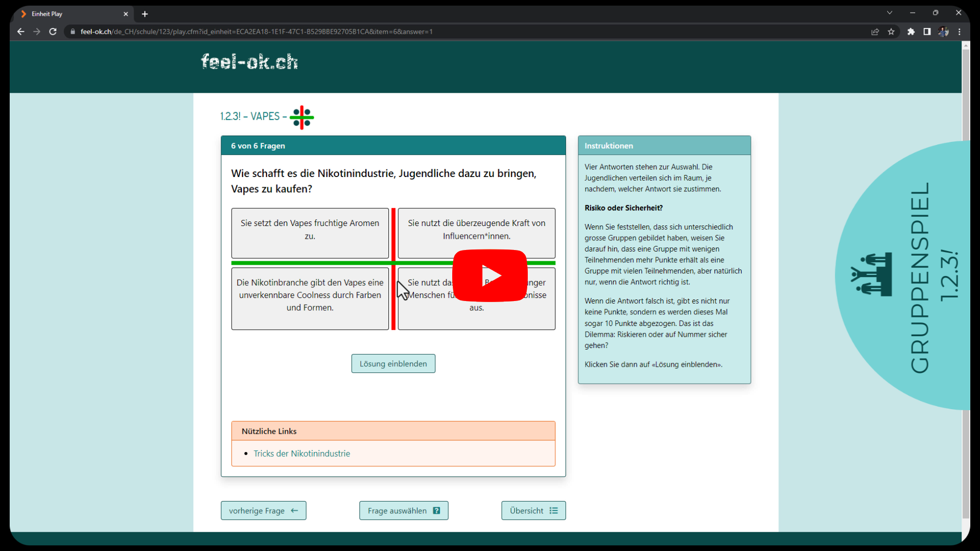Open the extensions puzzle icon
The width and height of the screenshot is (980, 551).
coord(911,32)
